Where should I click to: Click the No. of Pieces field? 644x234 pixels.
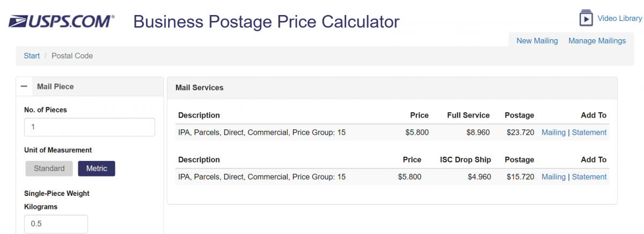click(89, 127)
